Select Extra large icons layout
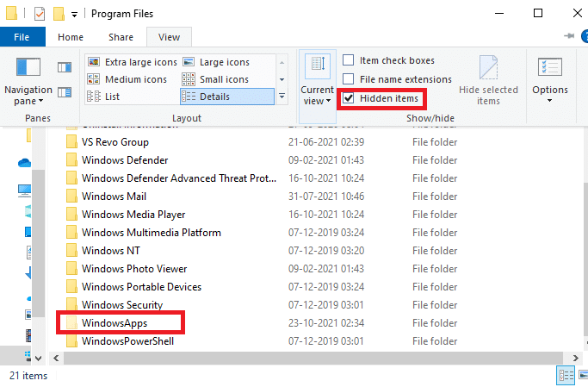The width and height of the screenshot is (588, 387). [x=135, y=62]
